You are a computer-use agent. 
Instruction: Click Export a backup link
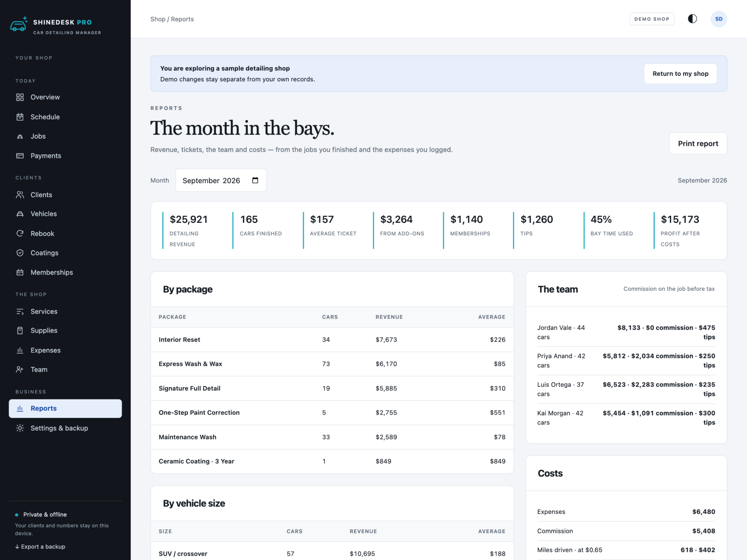click(x=40, y=546)
